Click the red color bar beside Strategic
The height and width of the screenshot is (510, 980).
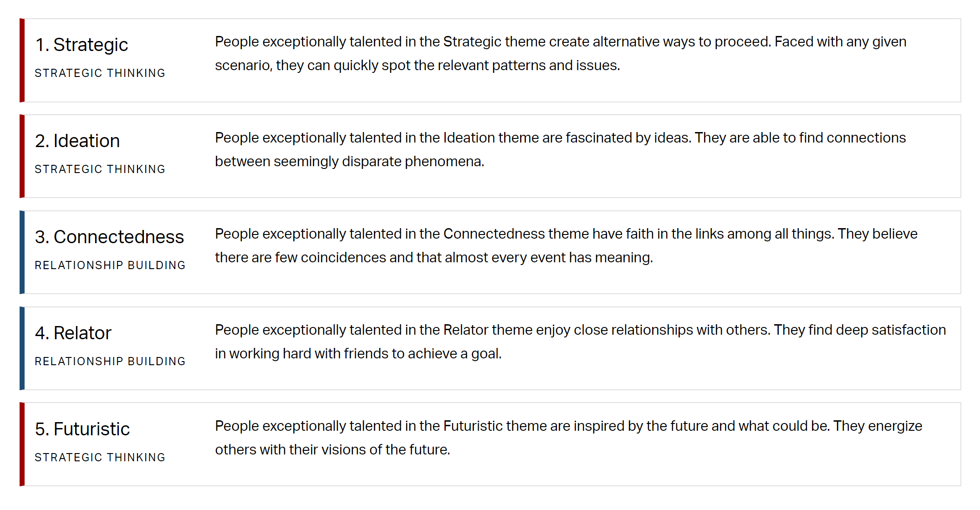[x=22, y=61]
